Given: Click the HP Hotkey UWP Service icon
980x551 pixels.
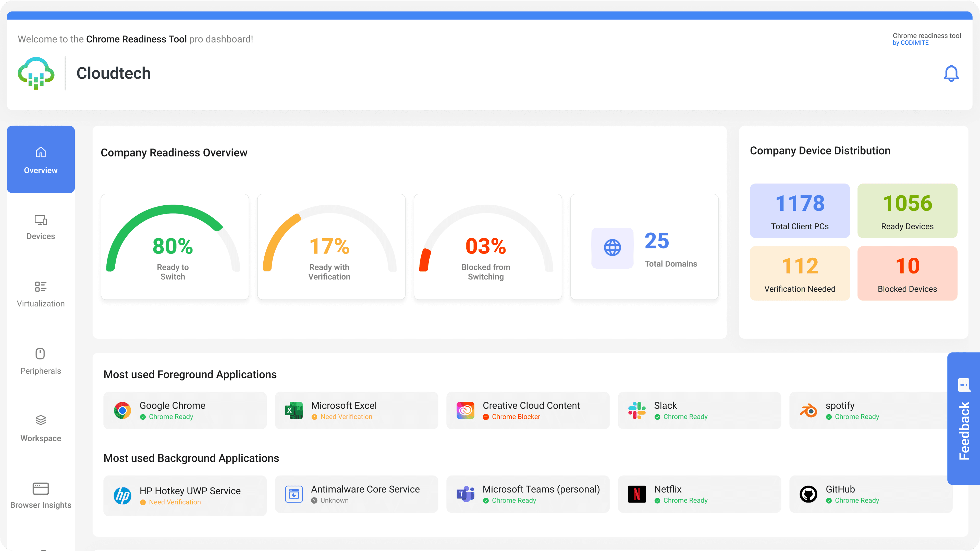Looking at the screenshot, I should click(x=122, y=496).
